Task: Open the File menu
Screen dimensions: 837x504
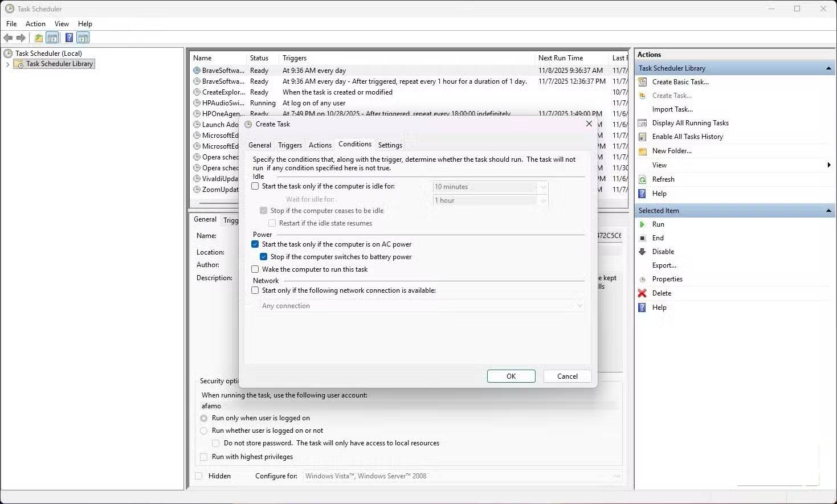Action: click(x=11, y=24)
